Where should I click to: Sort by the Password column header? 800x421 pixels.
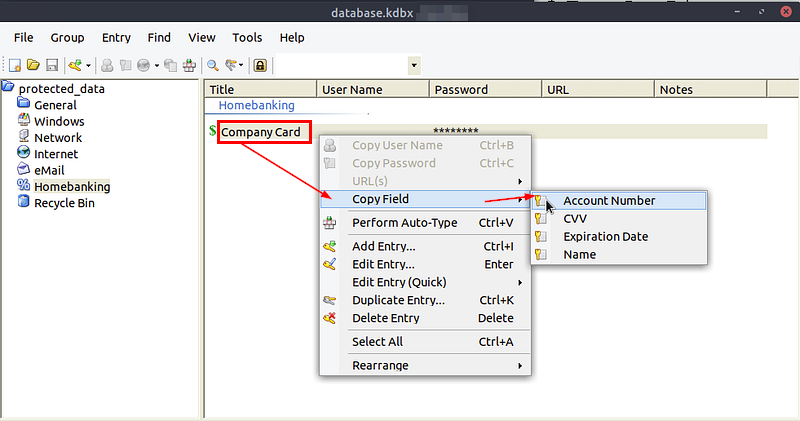pyautogui.click(x=485, y=89)
